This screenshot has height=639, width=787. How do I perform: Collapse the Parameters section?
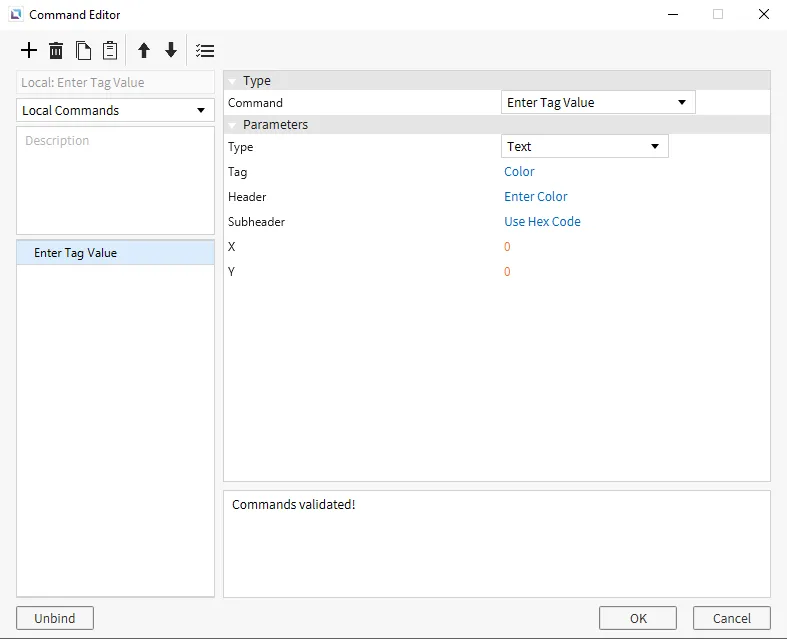point(232,125)
